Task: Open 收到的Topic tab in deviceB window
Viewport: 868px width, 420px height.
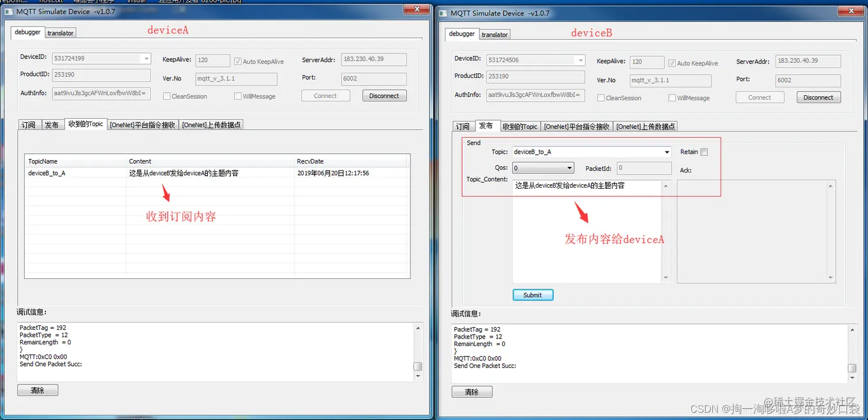Action: [520, 127]
